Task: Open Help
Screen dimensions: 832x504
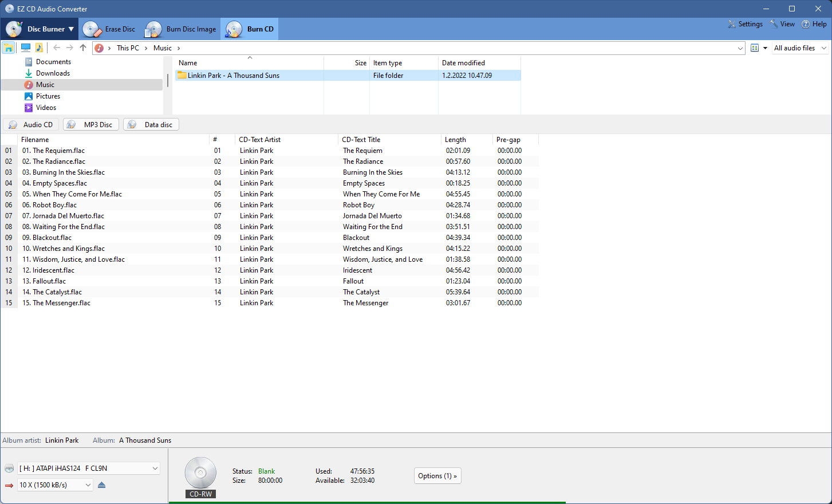Action: 814,24
